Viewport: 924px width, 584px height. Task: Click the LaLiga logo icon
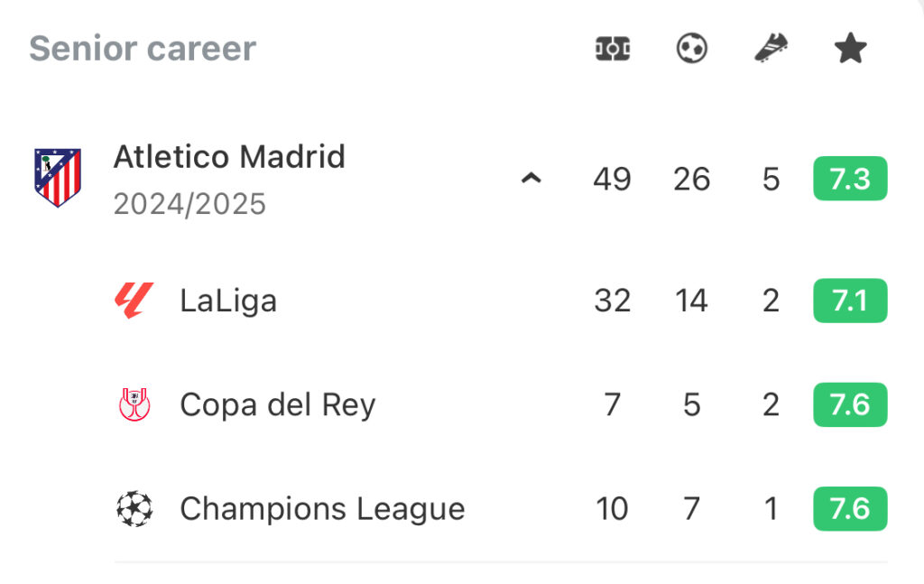click(134, 301)
